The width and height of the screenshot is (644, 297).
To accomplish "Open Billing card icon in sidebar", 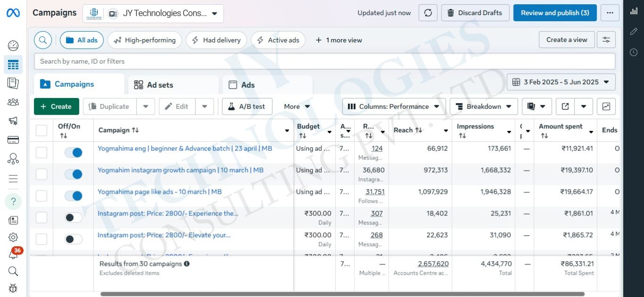I will [13, 140].
